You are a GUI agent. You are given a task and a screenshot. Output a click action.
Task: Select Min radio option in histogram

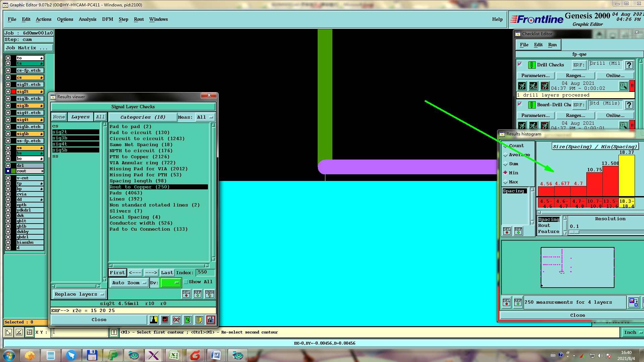pyautogui.click(x=505, y=173)
